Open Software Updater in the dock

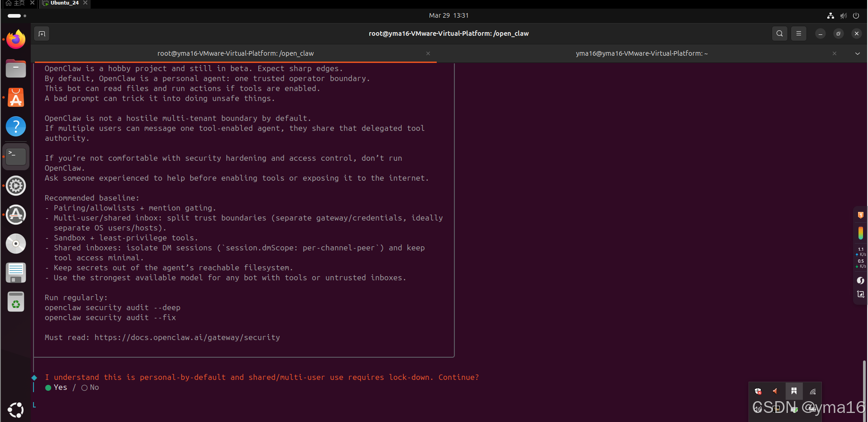[16, 215]
